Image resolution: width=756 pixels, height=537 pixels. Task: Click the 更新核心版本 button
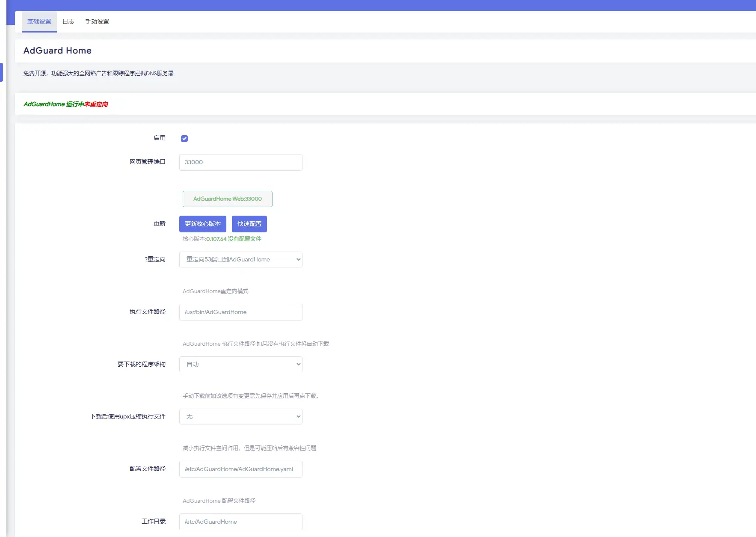[x=202, y=223]
